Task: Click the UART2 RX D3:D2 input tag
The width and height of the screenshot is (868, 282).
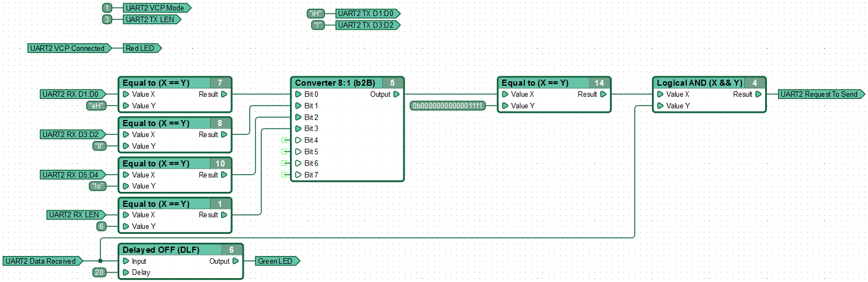Action: click(x=73, y=134)
